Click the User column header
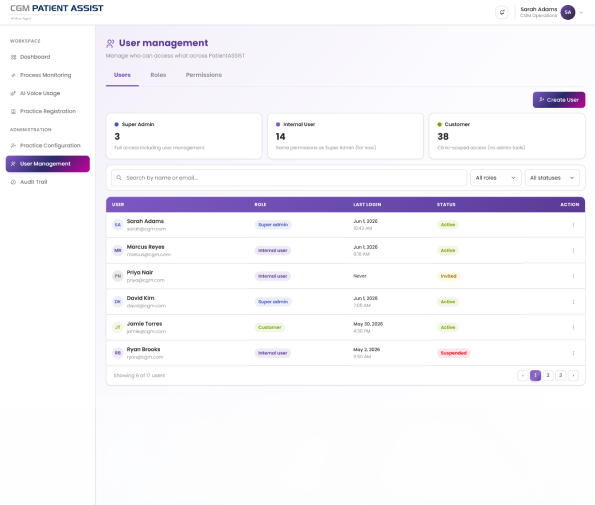 point(118,205)
